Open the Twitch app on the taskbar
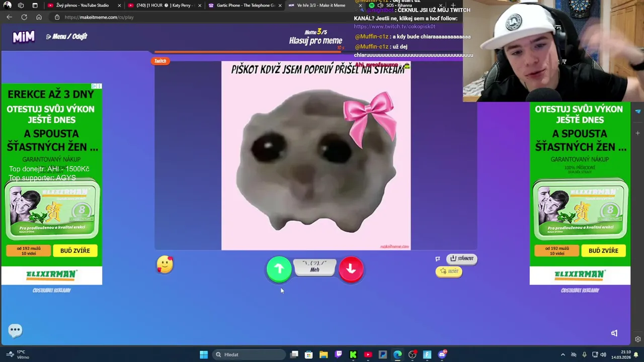The width and height of the screenshot is (644, 362). [339, 354]
